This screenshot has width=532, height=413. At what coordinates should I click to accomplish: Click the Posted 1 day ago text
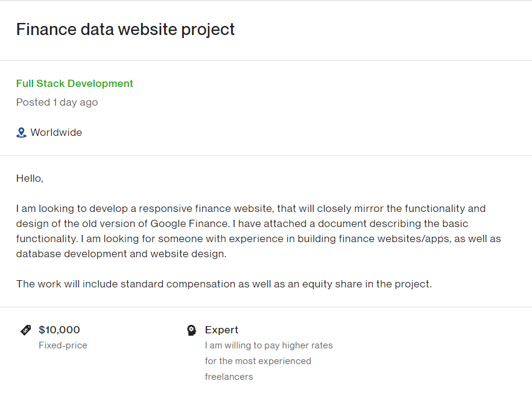click(x=57, y=102)
